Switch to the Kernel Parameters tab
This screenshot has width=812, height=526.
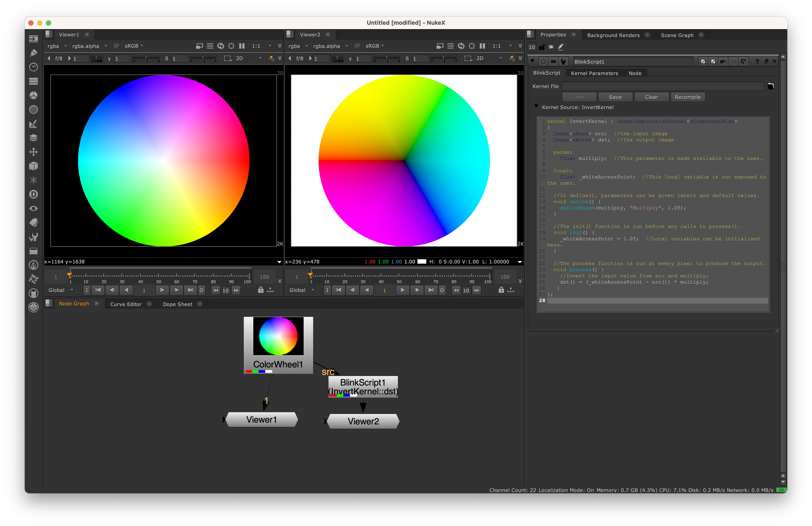594,73
